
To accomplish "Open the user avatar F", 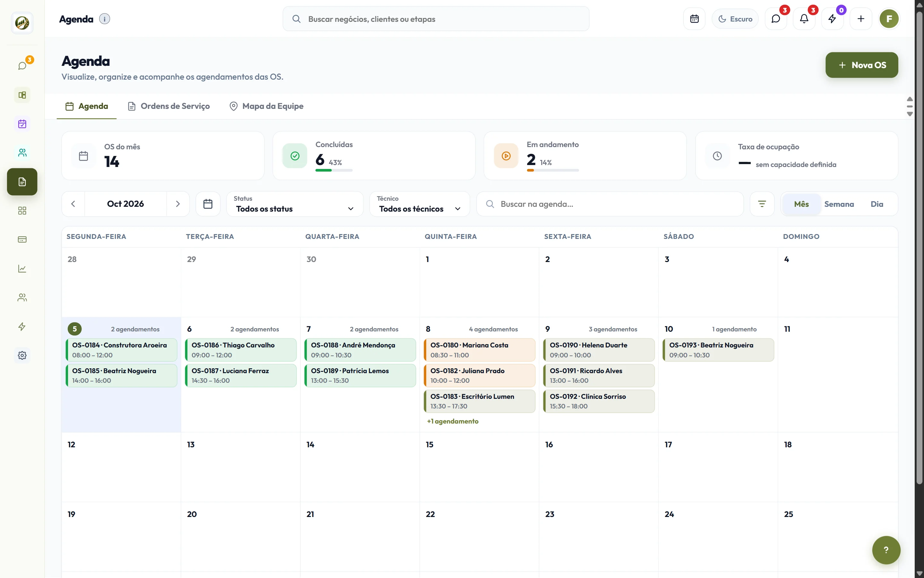I will click(x=889, y=19).
